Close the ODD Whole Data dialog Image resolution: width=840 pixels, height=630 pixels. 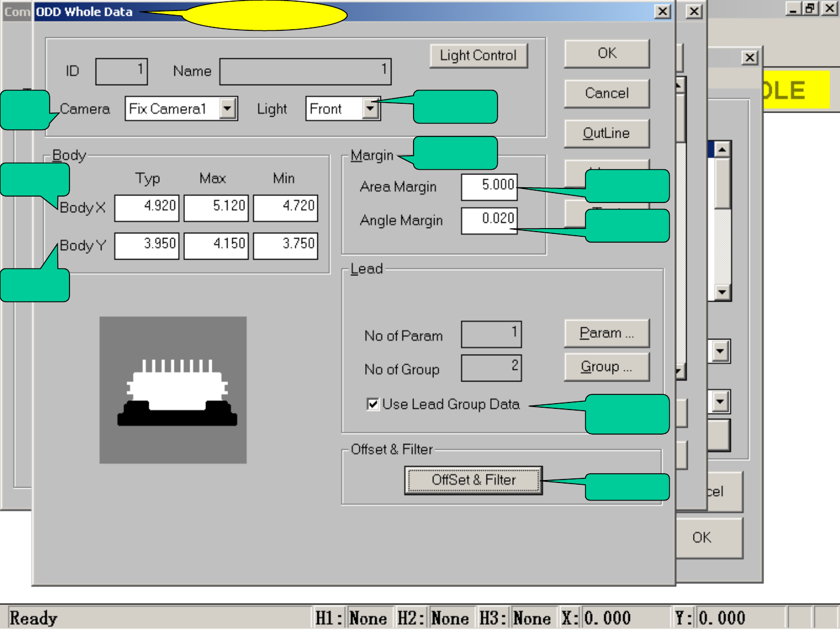click(x=663, y=12)
